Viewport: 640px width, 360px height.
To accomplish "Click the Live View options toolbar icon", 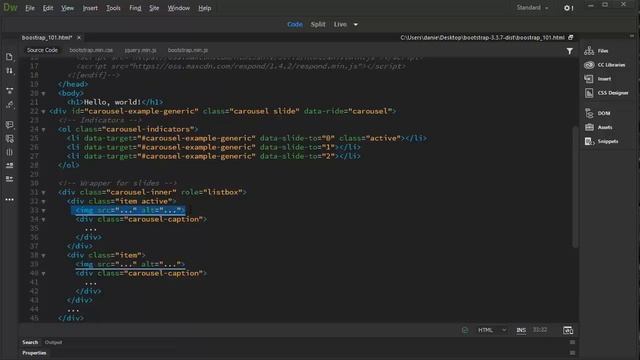I will pos(9,90).
